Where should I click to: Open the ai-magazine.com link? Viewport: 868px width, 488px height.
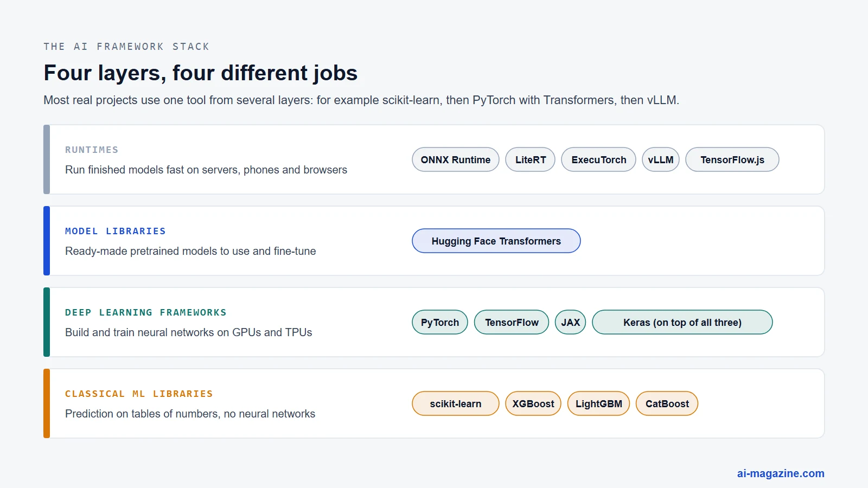click(781, 473)
